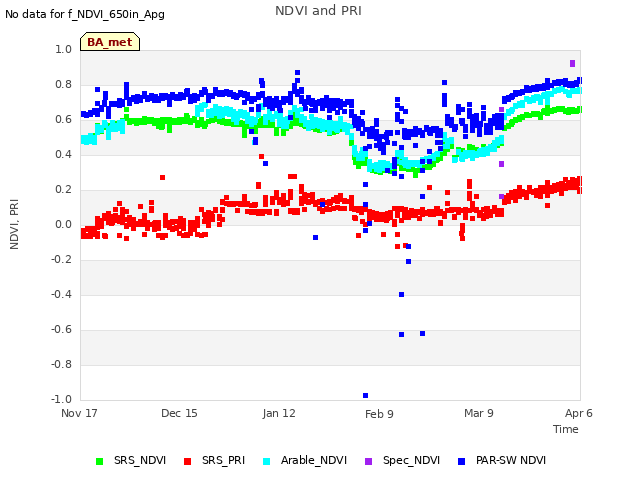Screen dimensions: 640x480
Task: Select the Spec_NDVI legend label
Action: click(411, 460)
